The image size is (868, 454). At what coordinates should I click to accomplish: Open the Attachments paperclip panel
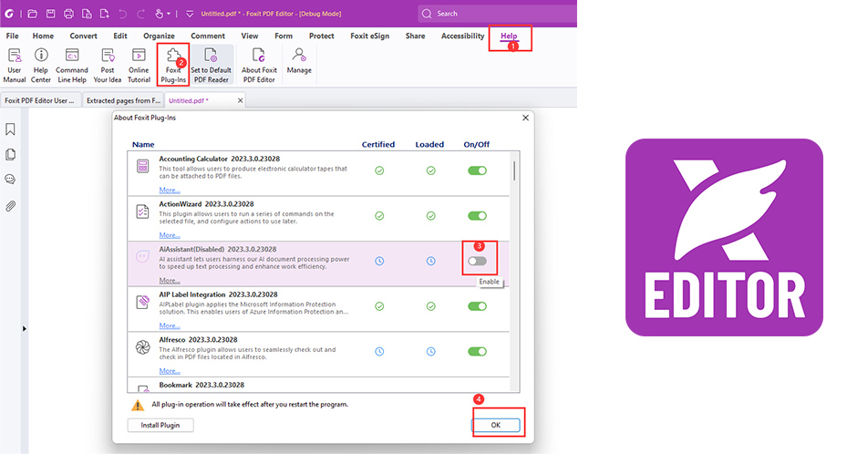[10, 206]
